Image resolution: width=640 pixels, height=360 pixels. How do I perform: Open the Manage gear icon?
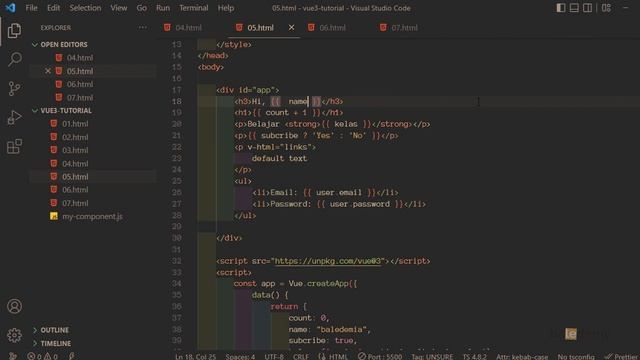click(14, 335)
